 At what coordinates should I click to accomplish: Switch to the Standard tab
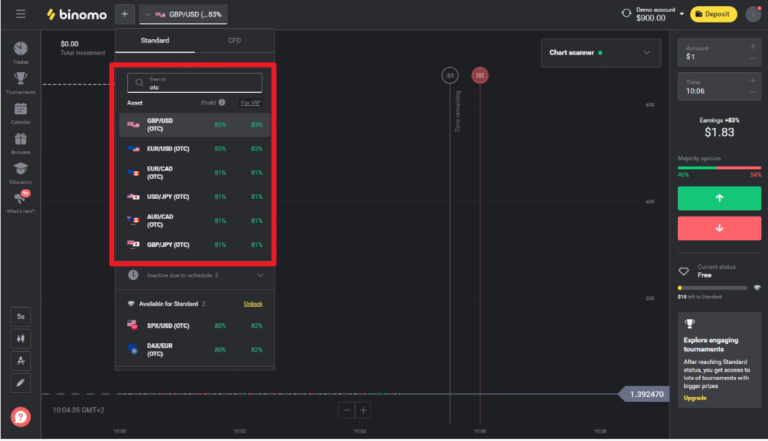pos(155,40)
